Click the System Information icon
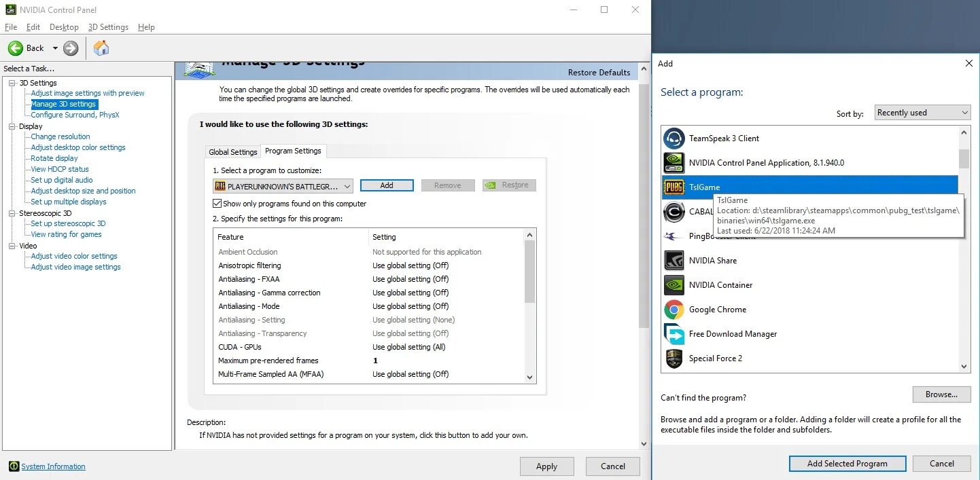Viewport: 980px width, 480px height. pos(14,466)
